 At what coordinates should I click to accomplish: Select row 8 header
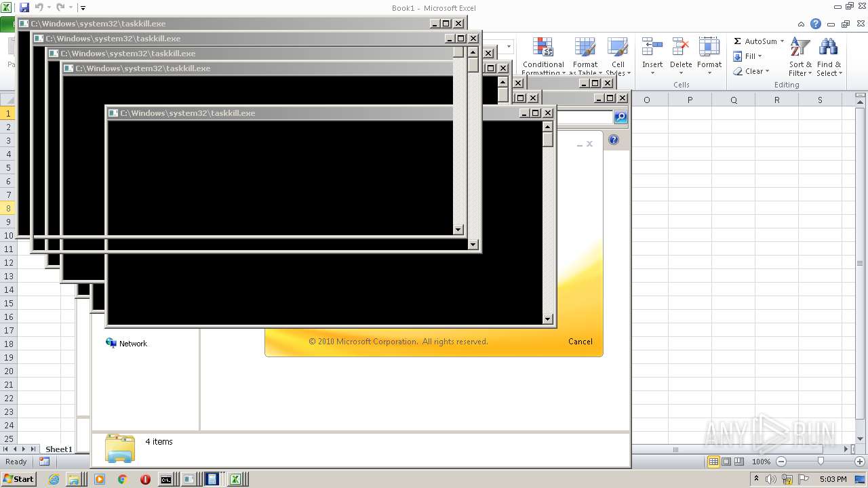(x=8, y=208)
